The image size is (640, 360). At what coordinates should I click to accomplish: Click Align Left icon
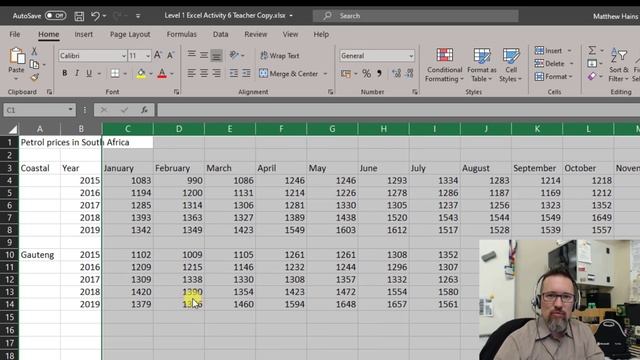click(191, 73)
